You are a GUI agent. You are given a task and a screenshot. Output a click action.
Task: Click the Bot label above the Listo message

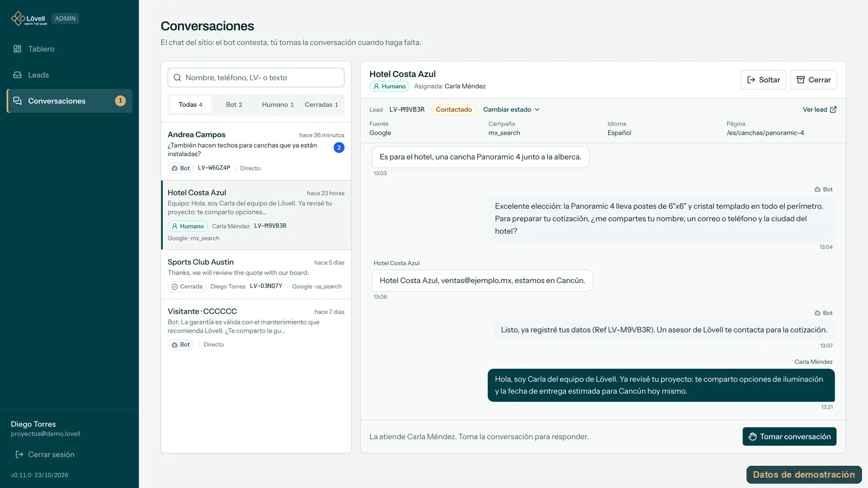[824, 313]
